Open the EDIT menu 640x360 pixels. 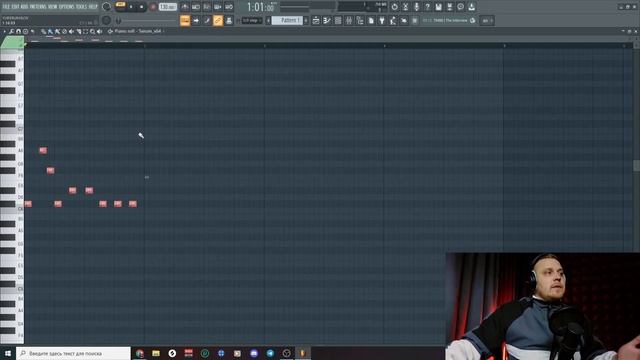tap(15, 7)
